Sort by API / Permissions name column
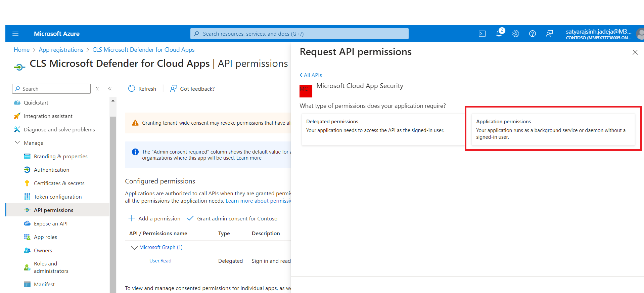The width and height of the screenshot is (644, 293). pyautogui.click(x=158, y=234)
